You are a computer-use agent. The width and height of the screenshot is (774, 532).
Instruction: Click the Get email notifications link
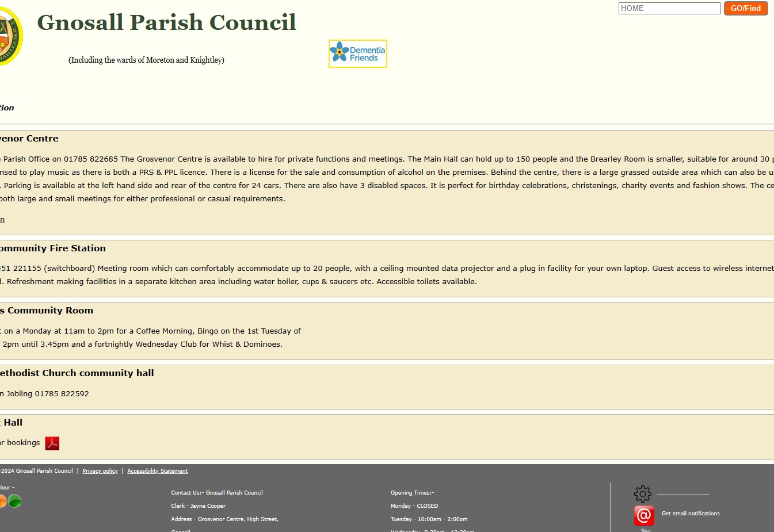click(x=691, y=513)
